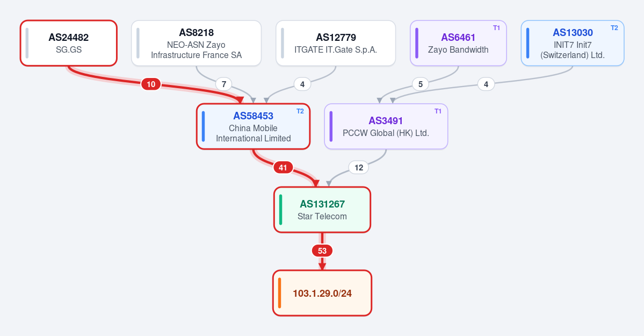Click the T1 tier tag on AS6461
The width and height of the screenshot is (644, 336).
click(496, 28)
